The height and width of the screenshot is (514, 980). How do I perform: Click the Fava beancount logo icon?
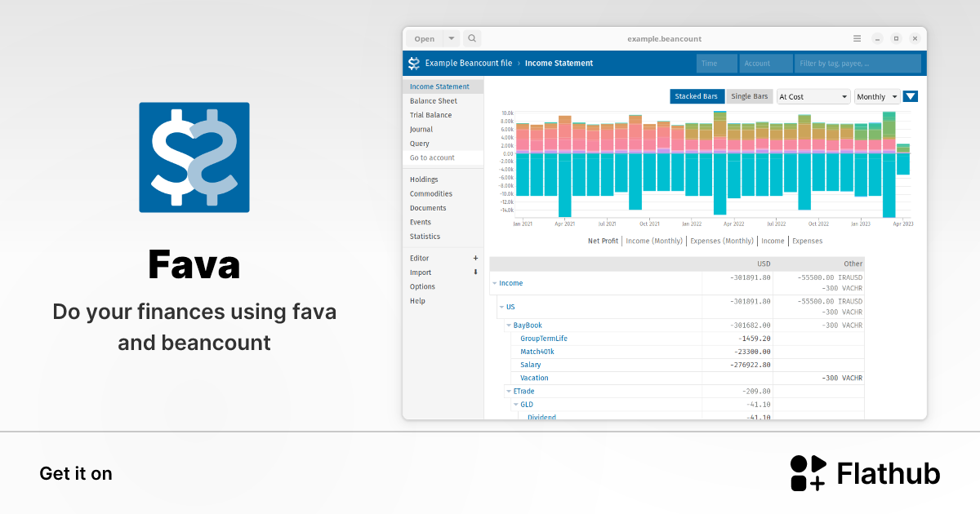194,157
